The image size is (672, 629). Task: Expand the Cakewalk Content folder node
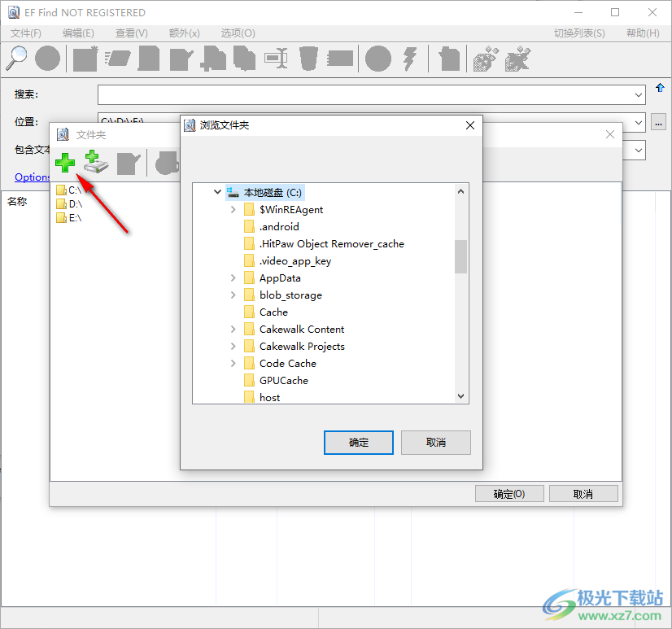click(x=233, y=329)
